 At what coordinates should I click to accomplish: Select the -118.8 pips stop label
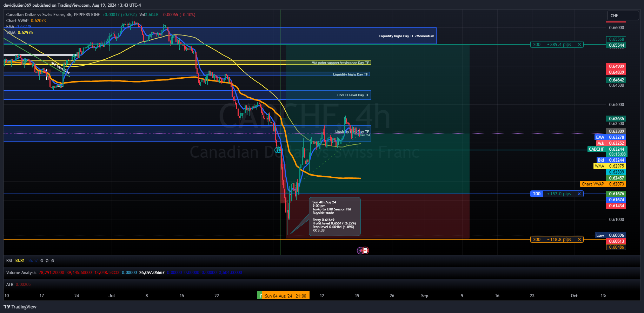click(x=559, y=240)
